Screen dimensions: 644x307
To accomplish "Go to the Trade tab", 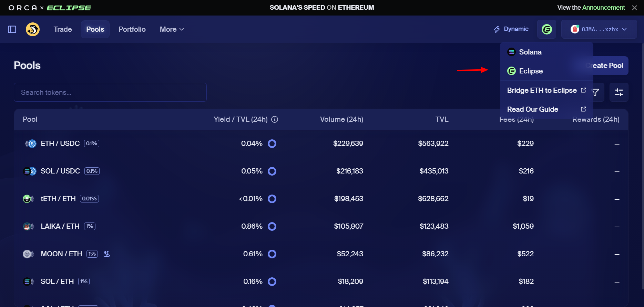I will point(63,29).
